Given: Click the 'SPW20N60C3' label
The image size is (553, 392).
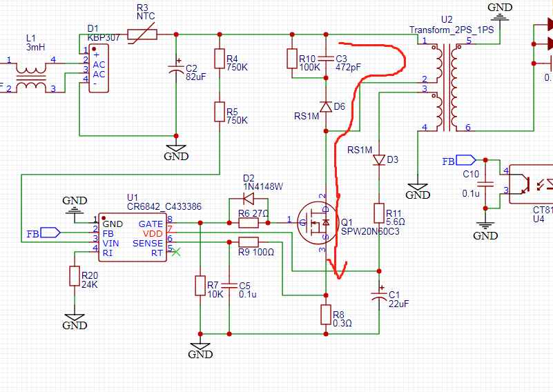Looking at the screenshot, I should 370,231.
